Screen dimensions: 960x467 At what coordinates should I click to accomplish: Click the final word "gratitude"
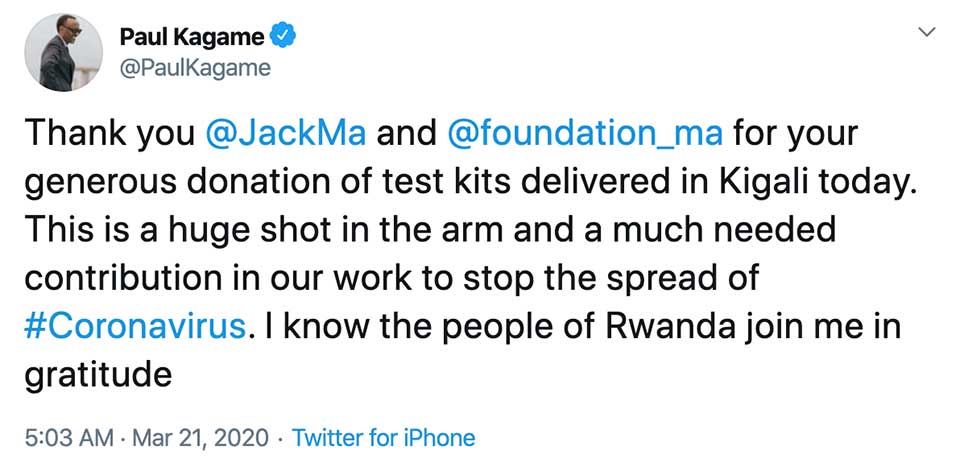pos(97,376)
